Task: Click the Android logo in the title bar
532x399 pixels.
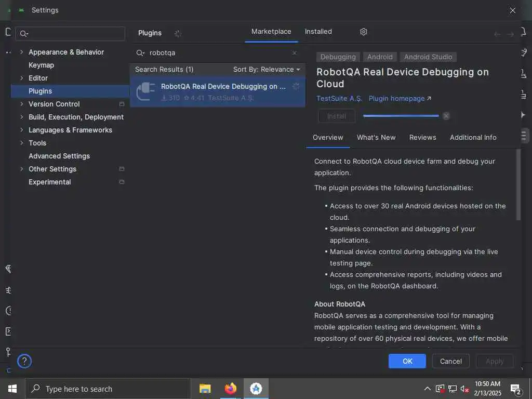Action: tap(21, 10)
